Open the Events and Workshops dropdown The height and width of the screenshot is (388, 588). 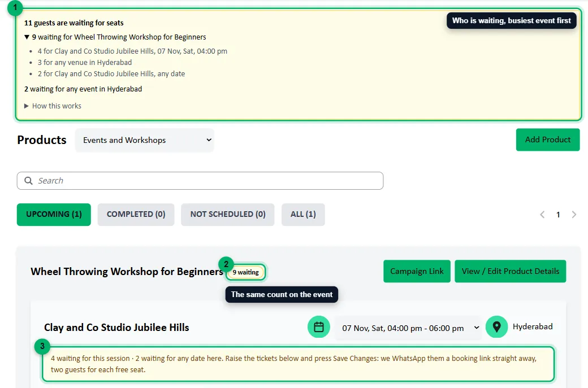(144, 140)
